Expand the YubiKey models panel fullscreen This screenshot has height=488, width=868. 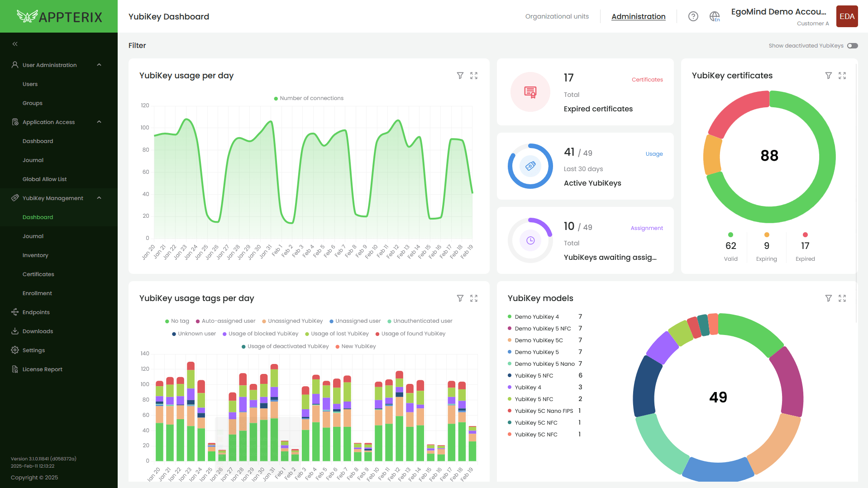(x=842, y=298)
